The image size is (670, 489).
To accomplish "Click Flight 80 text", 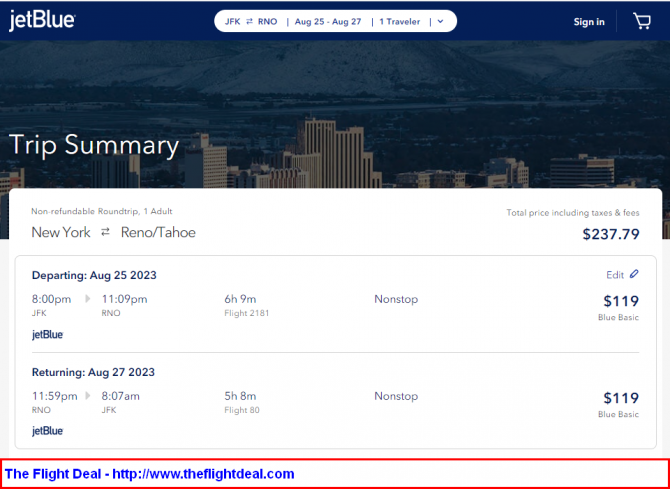I will pyautogui.click(x=242, y=410).
